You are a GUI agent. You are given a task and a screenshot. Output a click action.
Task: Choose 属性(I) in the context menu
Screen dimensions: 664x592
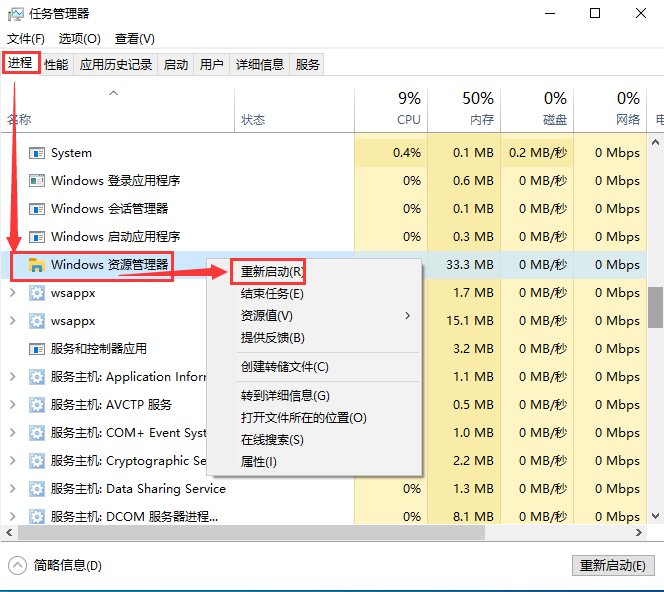click(258, 462)
